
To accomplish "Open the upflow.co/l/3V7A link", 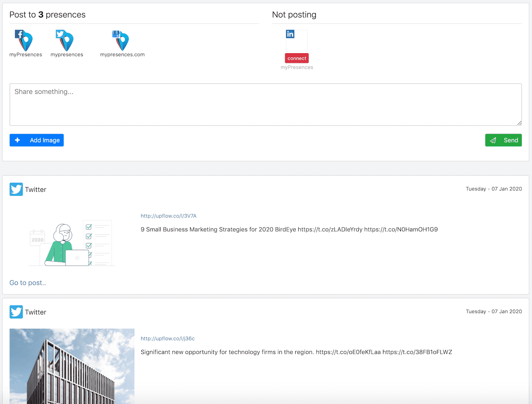I will pyautogui.click(x=168, y=216).
